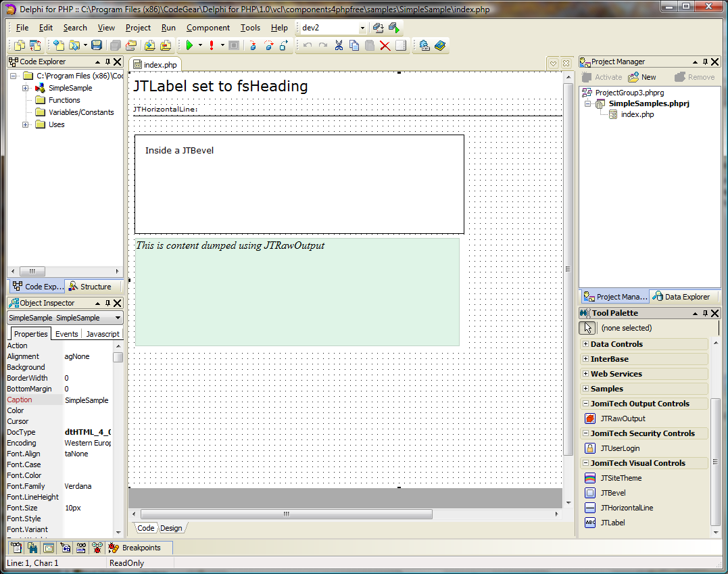The image size is (728, 574).
Task: Select the Caption property value field
Action: pos(88,400)
